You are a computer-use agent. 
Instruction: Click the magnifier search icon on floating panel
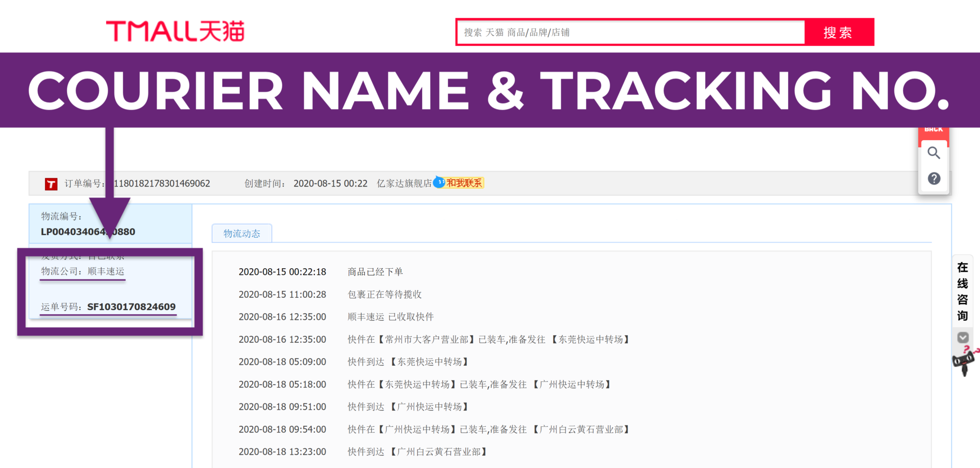point(934,153)
